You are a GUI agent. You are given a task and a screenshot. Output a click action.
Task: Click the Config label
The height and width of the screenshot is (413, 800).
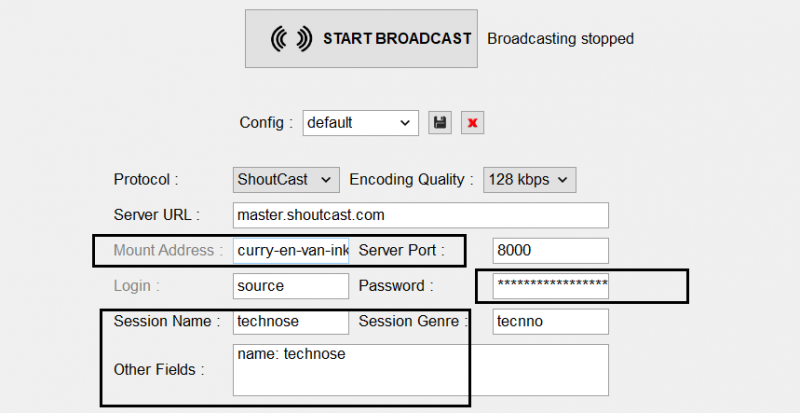click(266, 123)
